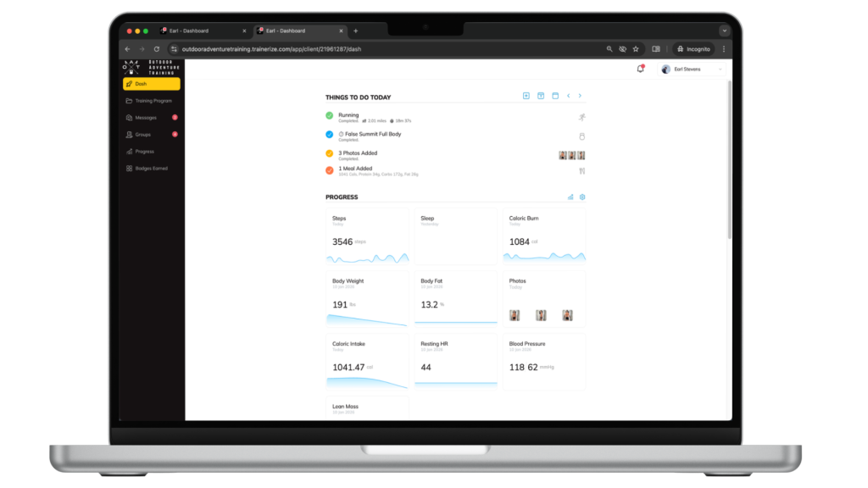Click the add item plus icon
The image size is (868, 488).
click(x=526, y=96)
